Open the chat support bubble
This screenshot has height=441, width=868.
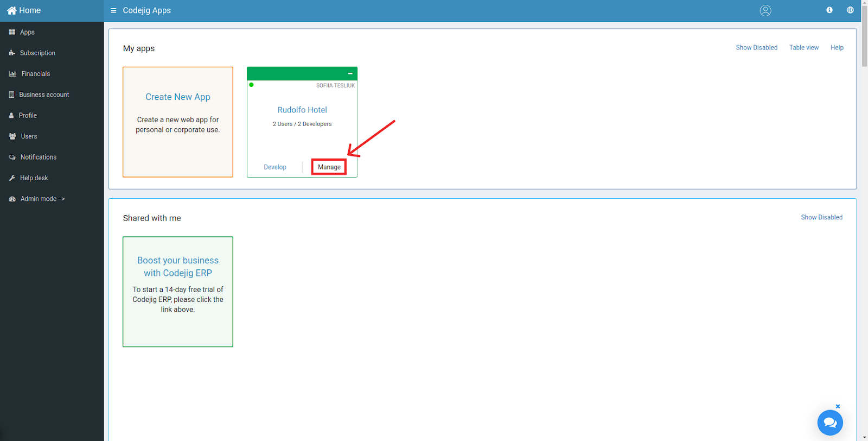pos(830,423)
